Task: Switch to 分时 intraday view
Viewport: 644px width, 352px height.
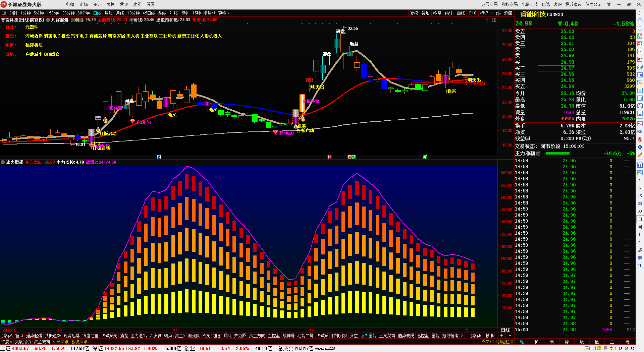Action: tap(13, 13)
